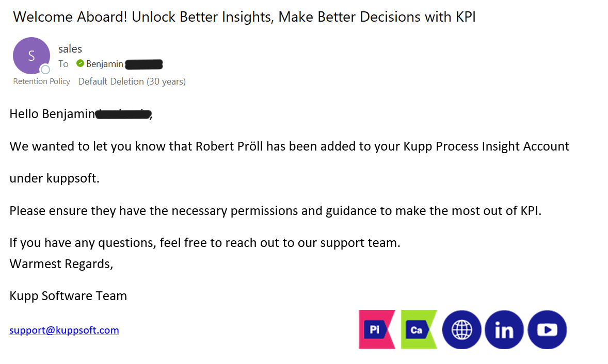Click the Hello Benjamin greeting line
Image resolution: width=608 pixels, height=364 pixels.
click(x=81, y=114)
